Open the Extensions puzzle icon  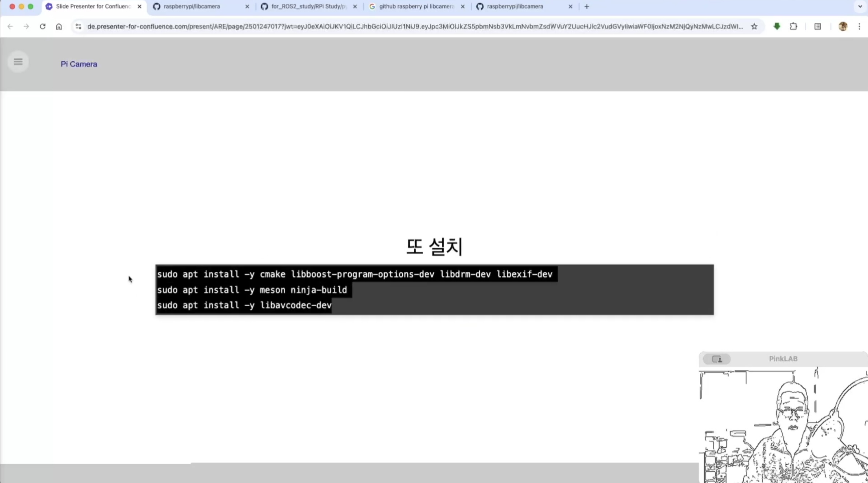click(793, 27)
